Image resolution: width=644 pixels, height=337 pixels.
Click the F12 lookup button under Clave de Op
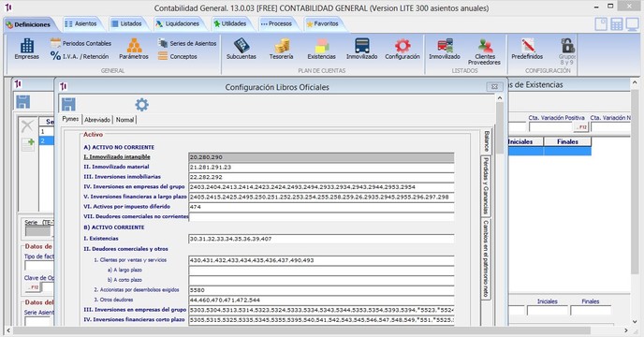(x=33, y=287)
